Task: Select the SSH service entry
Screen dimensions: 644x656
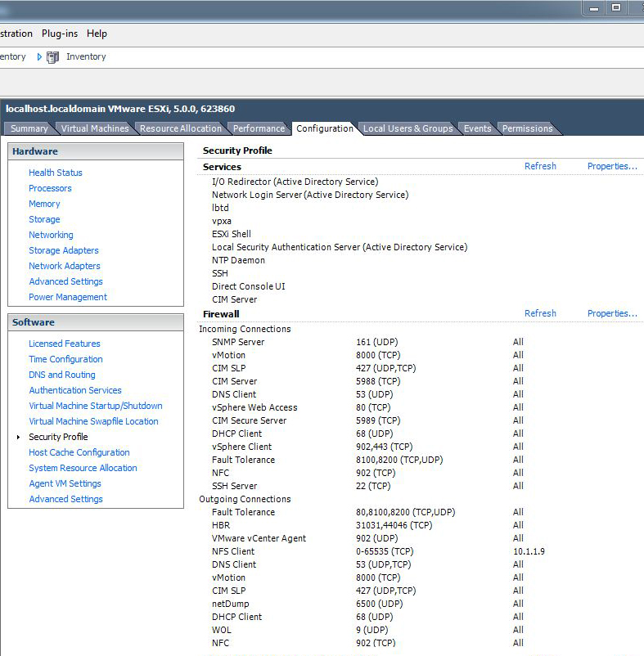Action: point(219,273)
